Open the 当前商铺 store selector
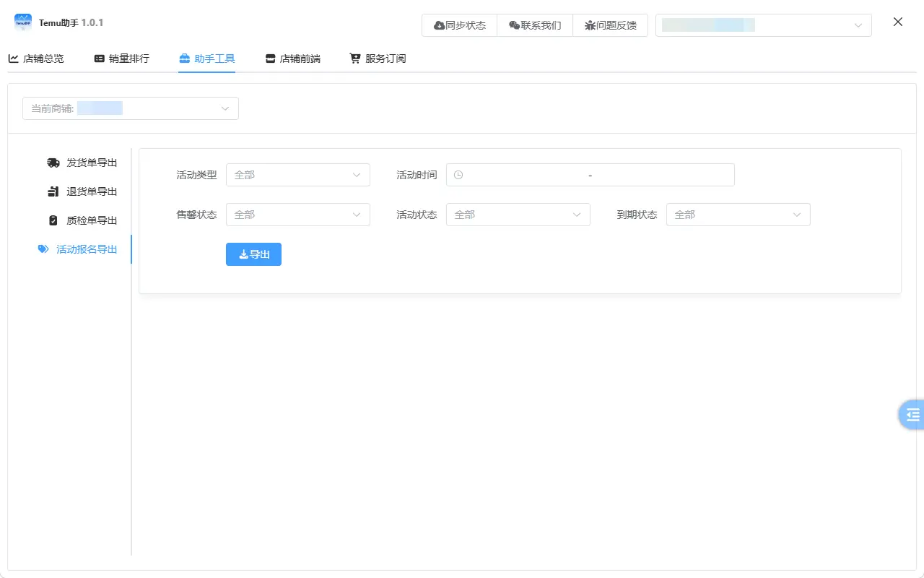This screenshot has height=578, width=924. pyautogui.click(x=130, y=108)
